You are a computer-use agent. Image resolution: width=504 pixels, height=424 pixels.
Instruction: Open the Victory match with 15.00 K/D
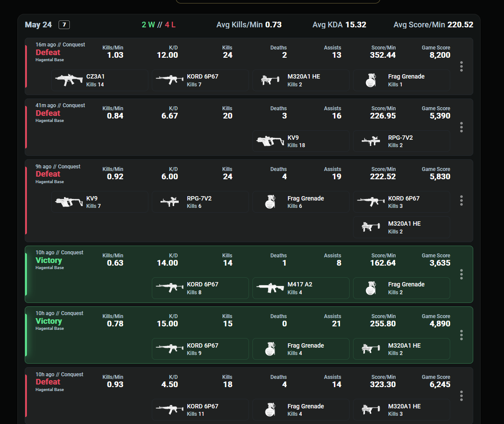point(249,335)
